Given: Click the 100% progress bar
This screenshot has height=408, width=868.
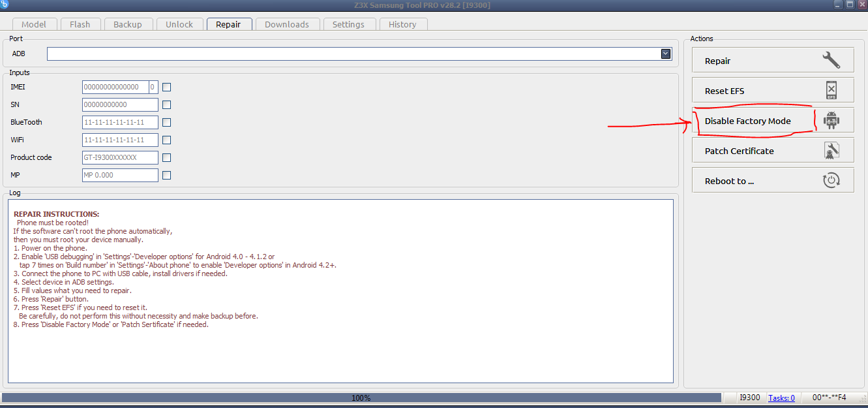Looking at the screenshot, I should pyautogui.click(x=361, y=398).
